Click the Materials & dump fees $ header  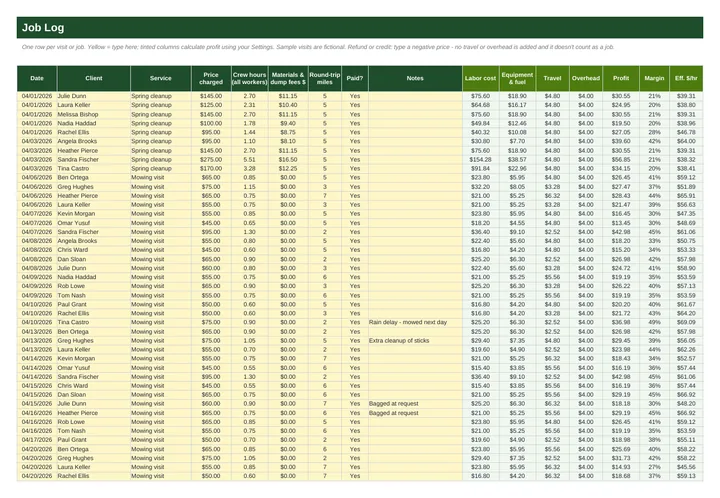click(288, 78)
